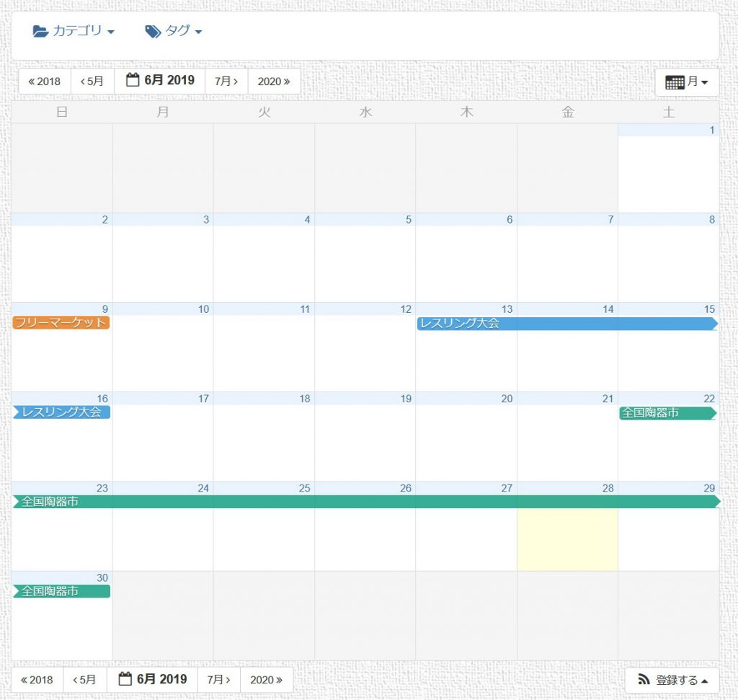The height and width of the screenshot is (700, 738).
Task: Go to 2018 in bottom navigation
Action: (x=37, y=680)
